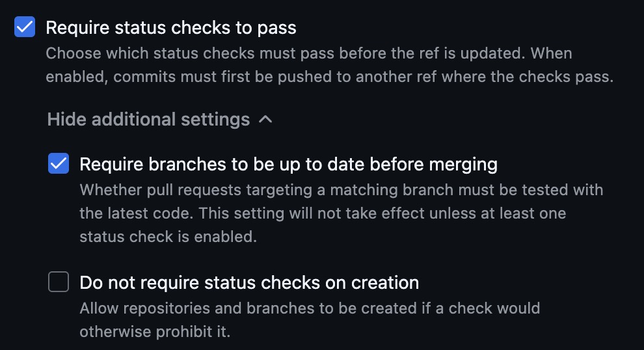This screenshot has width=644, height=350.
Task: Click the white checkmark icon for status checks
Action: pyautogui.click(x=25, y=28)
